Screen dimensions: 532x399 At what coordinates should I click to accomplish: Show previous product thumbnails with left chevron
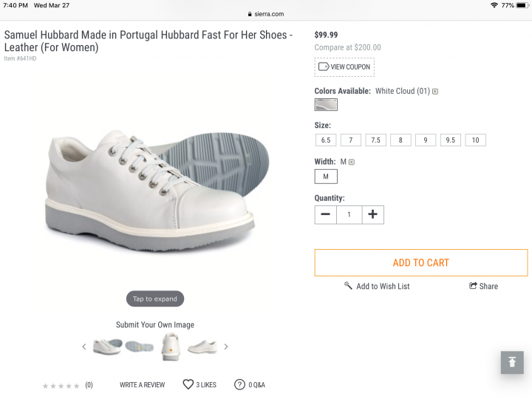tap(84, 347)
